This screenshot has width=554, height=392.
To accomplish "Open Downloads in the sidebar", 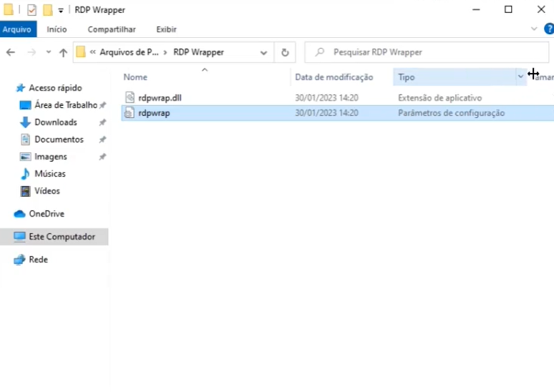I will coord(55,122).
